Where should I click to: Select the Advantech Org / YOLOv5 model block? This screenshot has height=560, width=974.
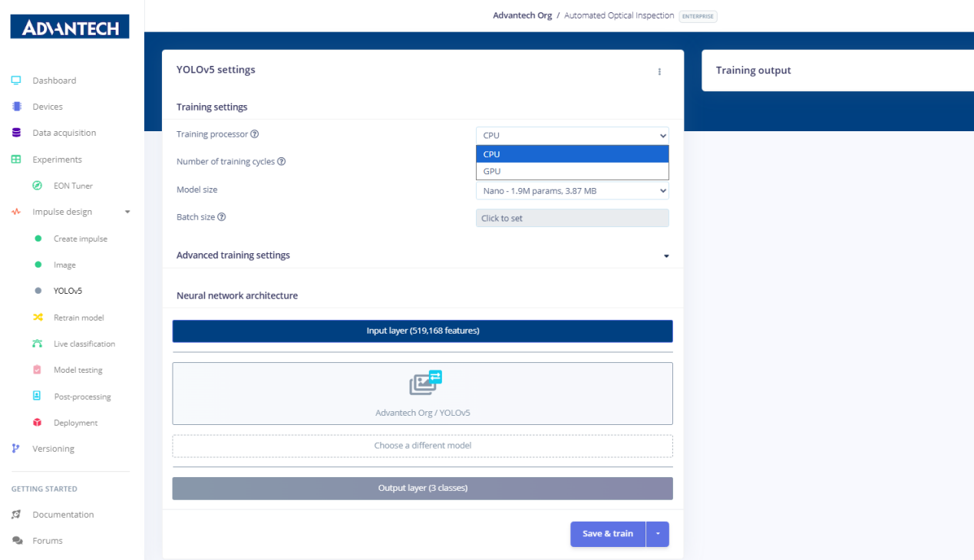coord(422,394)
